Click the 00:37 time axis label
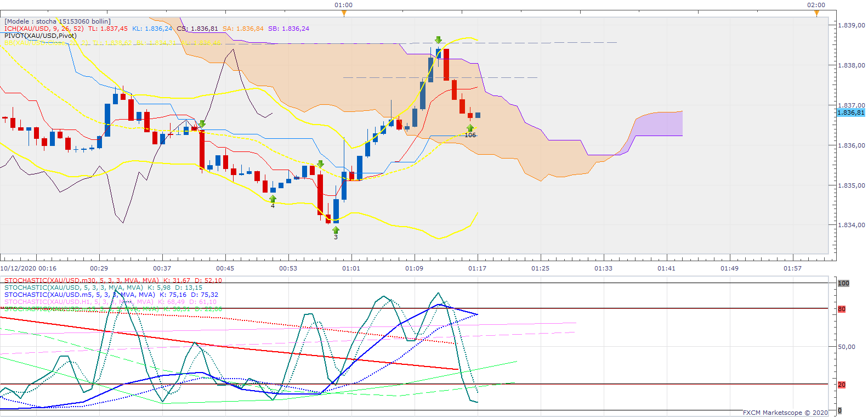The width and height of the screenshot is (868, 417). 162,268
